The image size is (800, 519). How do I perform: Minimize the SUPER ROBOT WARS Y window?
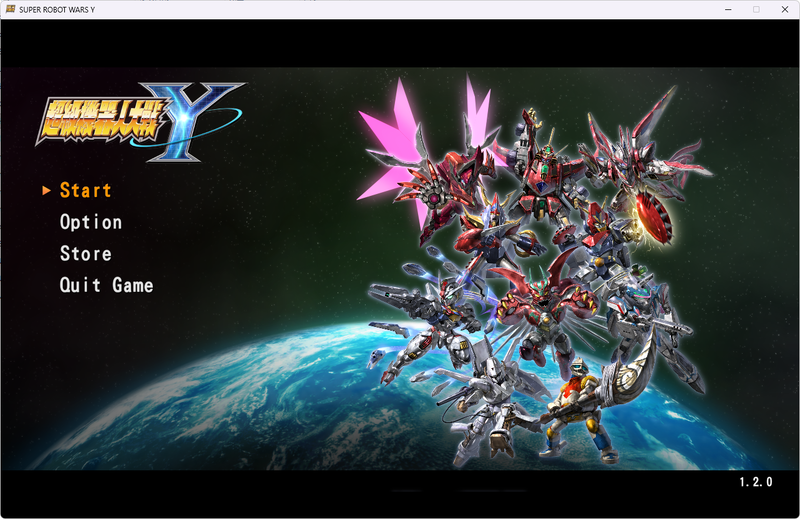(x=728, y=10)
